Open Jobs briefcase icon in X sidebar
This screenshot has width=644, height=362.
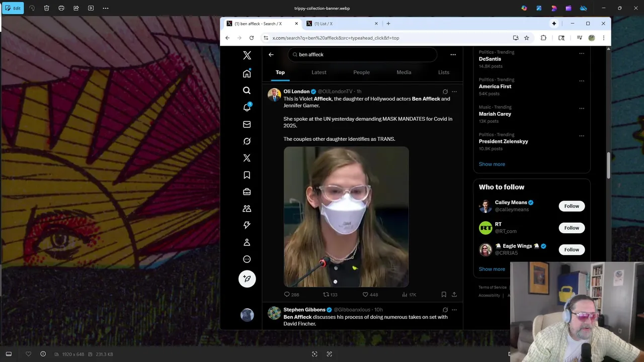click(247, 192)
